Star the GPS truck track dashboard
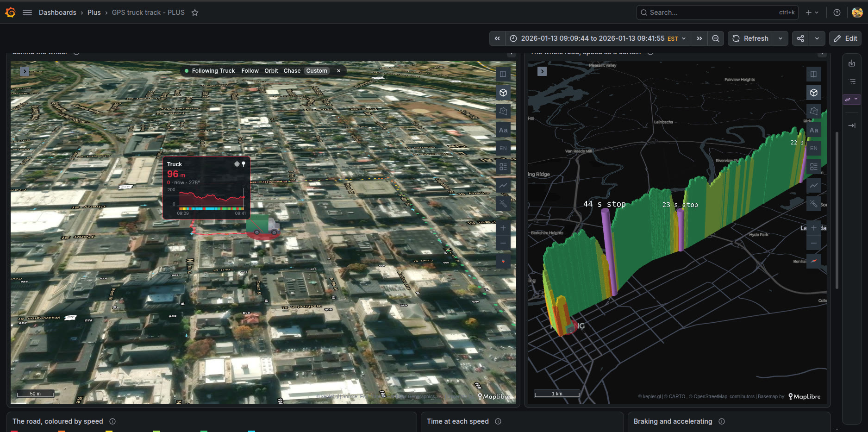This screenshot has width=868, height=432. click(195, 13)
